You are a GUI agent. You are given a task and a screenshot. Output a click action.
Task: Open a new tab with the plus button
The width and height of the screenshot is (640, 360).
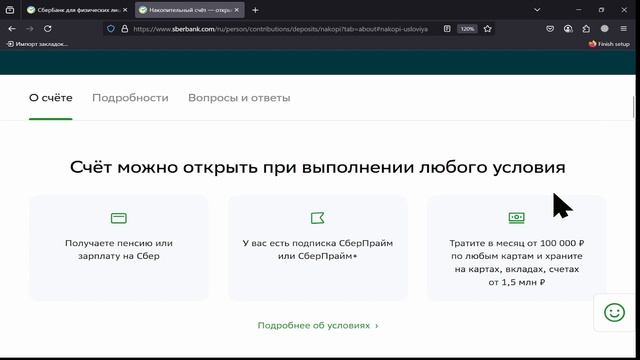255,10
